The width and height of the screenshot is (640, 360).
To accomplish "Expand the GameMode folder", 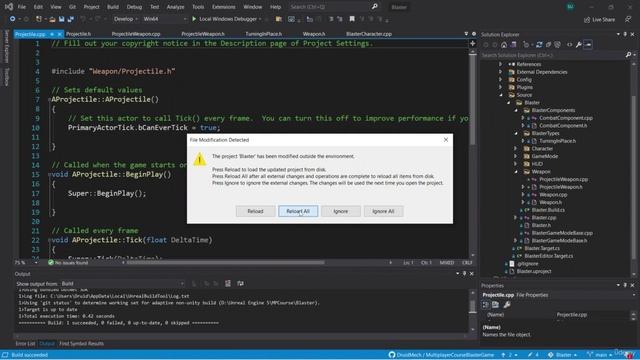I will pyautogui.click(x=516, y=156).
